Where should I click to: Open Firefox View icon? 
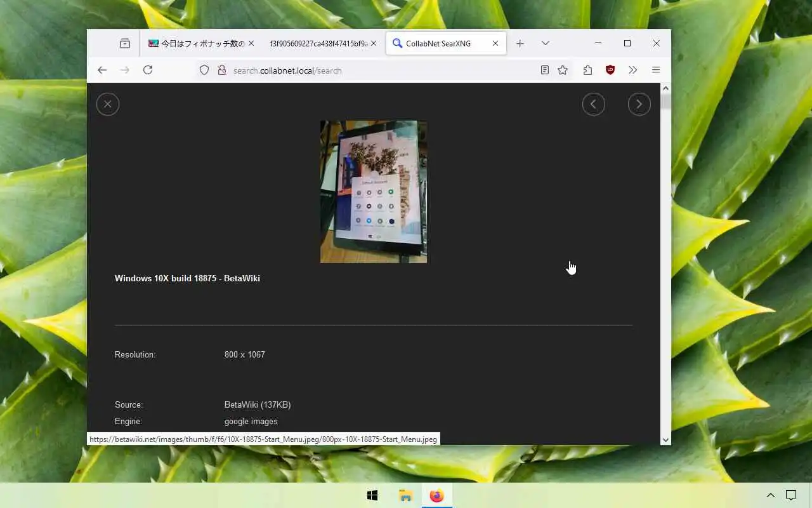click(125, 44)
